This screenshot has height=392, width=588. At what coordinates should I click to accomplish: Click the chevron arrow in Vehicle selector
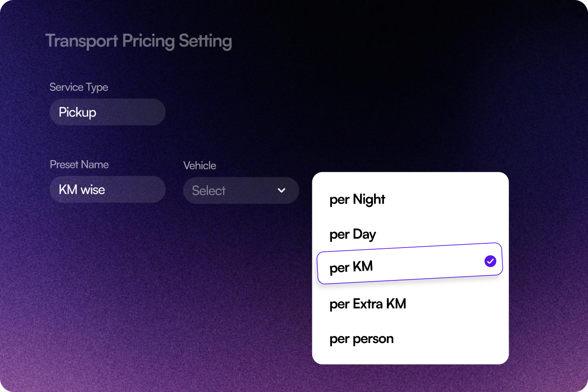pos(281,190)
